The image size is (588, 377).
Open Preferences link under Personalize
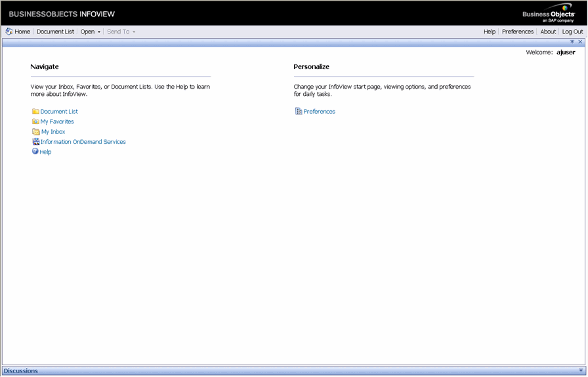pos(319,112)
